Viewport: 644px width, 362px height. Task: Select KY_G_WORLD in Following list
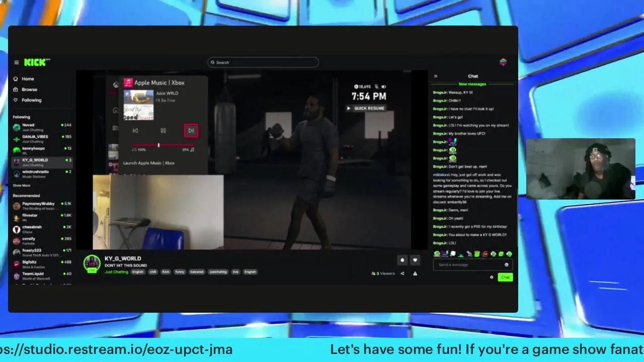tap(42, 162)
